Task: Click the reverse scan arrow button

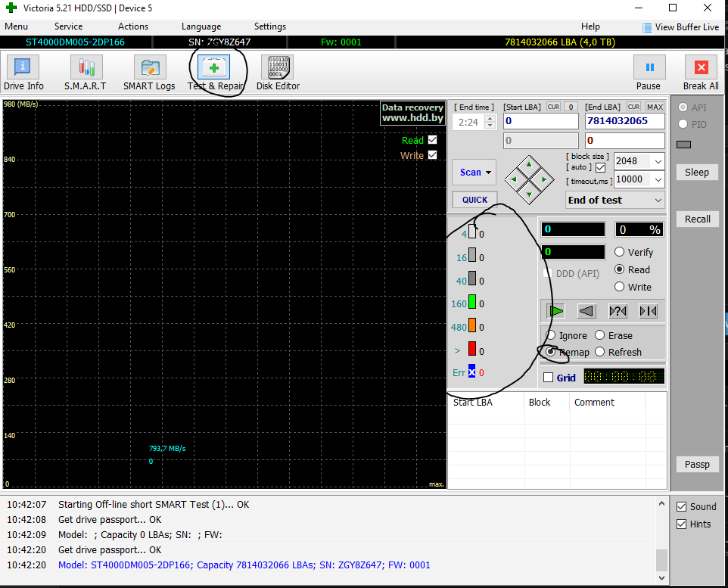Action: (586, 311)
